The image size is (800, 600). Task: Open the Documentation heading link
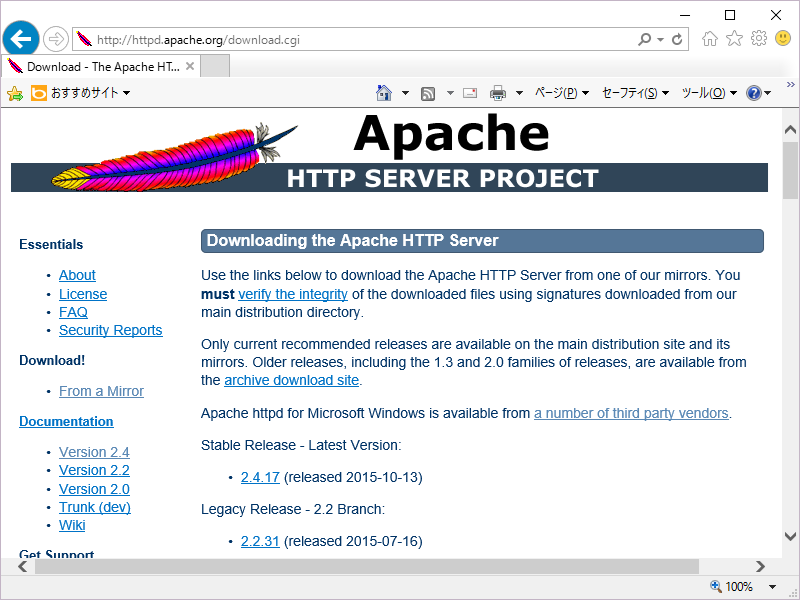tap(66, 421)
